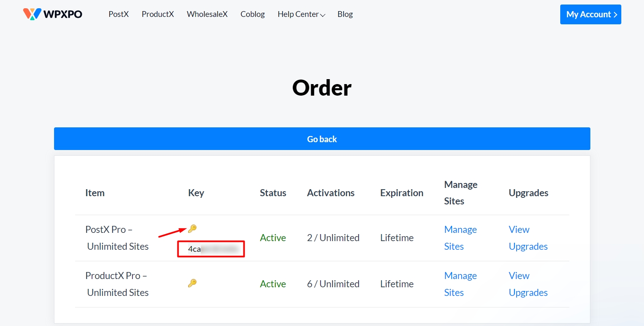Click the My Account button

click(590, 14)
